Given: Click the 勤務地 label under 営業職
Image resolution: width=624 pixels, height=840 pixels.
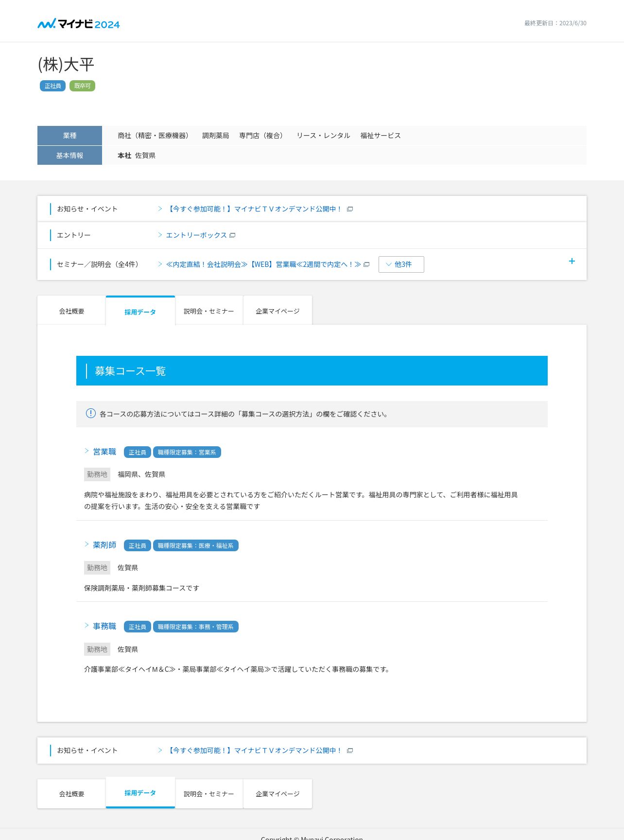Looking at the screenshot, I should (x=97, y=474).
